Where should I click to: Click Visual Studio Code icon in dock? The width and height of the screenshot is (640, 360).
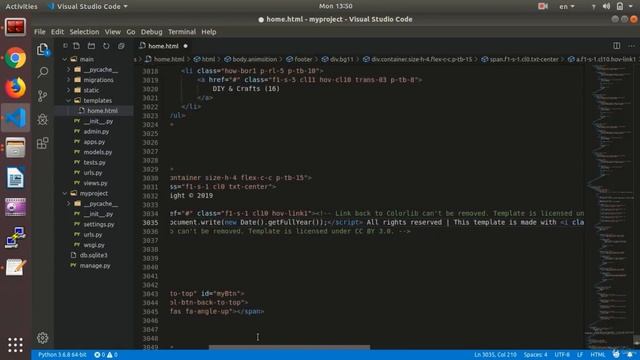click(16, 118)
